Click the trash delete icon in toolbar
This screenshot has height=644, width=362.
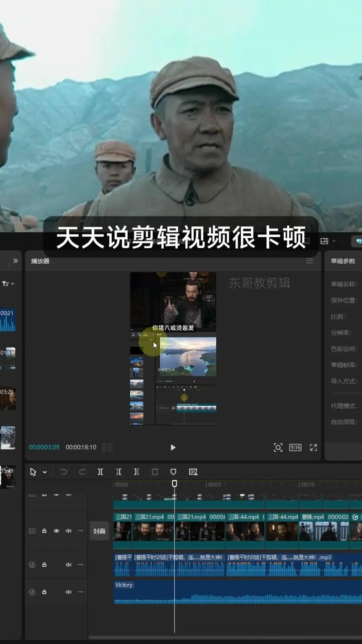155,472
